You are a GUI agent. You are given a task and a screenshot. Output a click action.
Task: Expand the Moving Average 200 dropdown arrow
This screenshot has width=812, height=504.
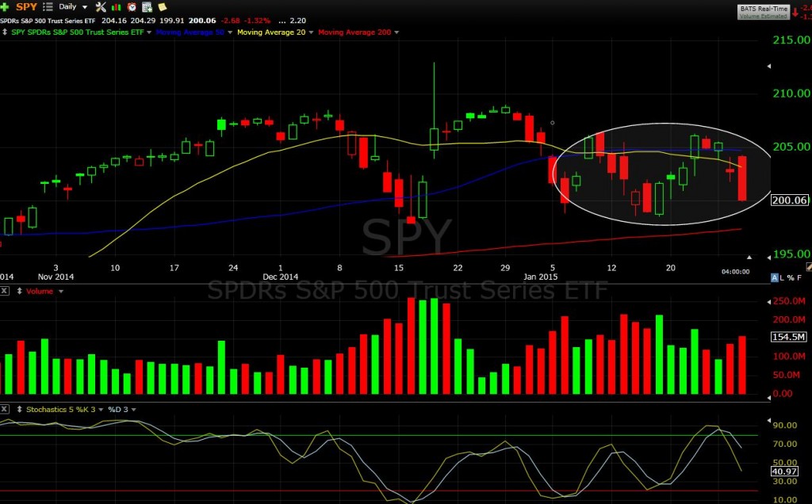[396, 32]
